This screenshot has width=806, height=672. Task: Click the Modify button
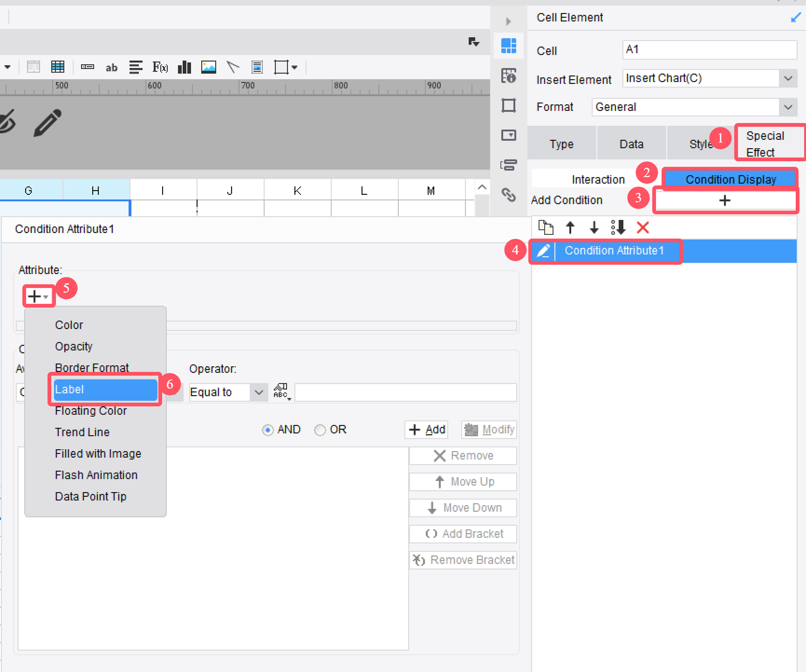coord(489,430)
